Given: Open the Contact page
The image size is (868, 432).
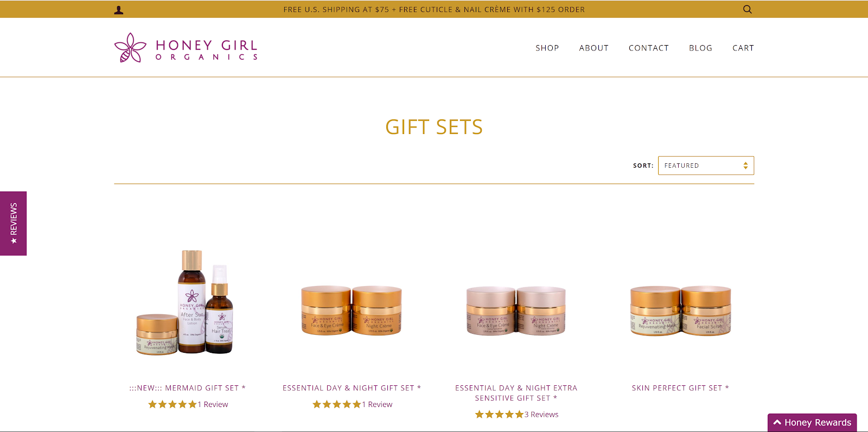Looking at the screenshot, I should pos(648,48).
